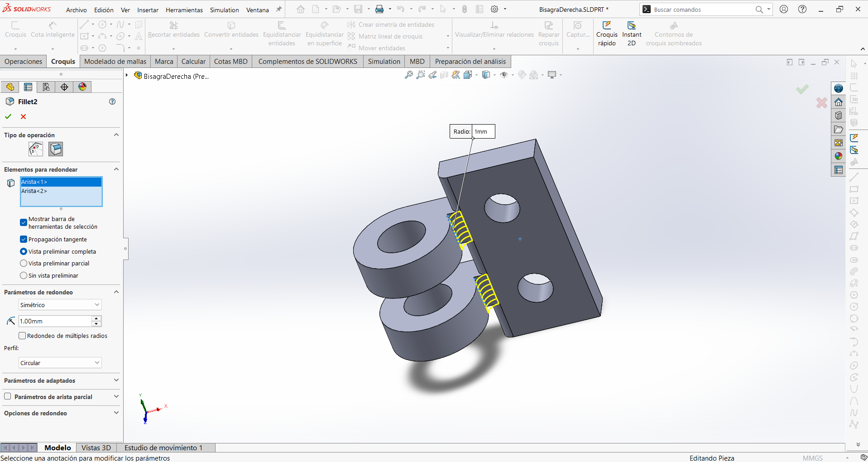The width and height of the screenshot is (868, 462).
Task: Click the radius 1.00mm input field
Action: click(x=55, y=321)
